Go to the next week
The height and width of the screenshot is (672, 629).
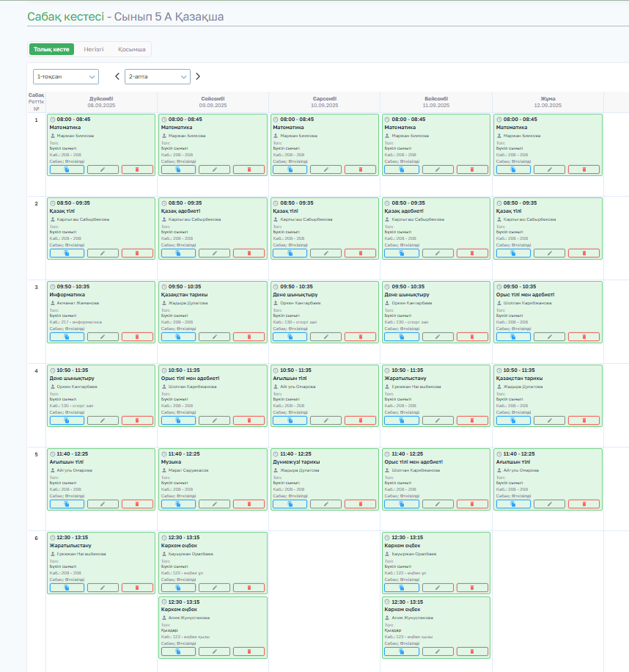pyautogui.click(x=198, y=76)
